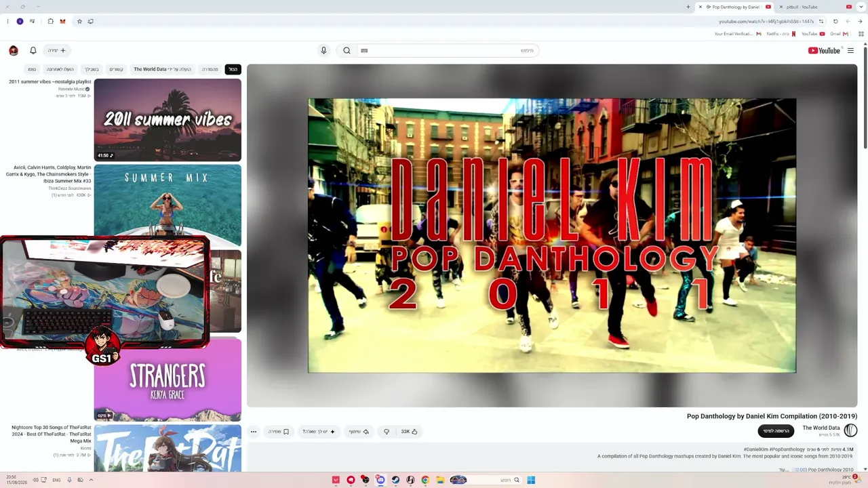Show hidden system tray icons chevron
The height and width of the screenshot is (488, 868).
click(91, 480)
